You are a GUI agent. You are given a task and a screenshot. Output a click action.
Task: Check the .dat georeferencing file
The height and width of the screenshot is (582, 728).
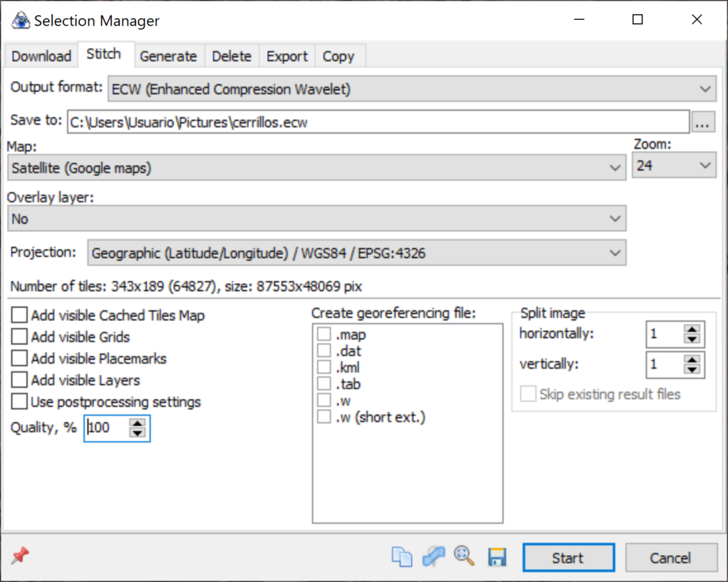pos(324,351)
